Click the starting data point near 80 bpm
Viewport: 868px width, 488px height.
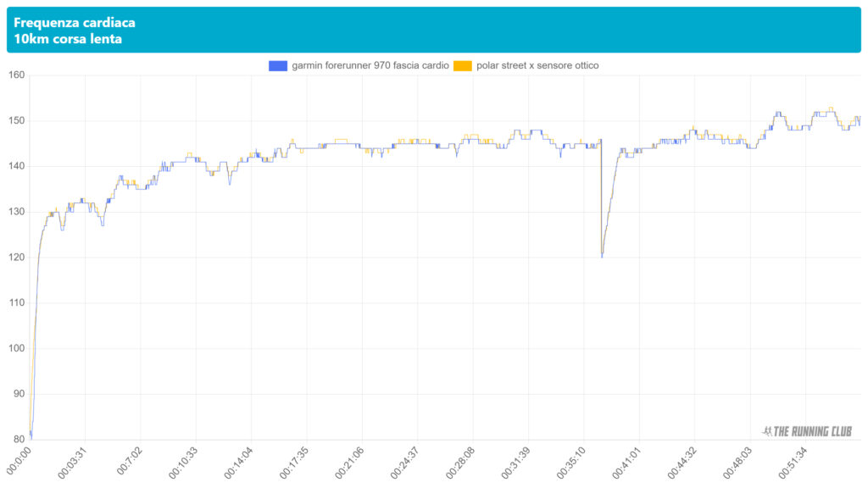(x=31, y=437)
